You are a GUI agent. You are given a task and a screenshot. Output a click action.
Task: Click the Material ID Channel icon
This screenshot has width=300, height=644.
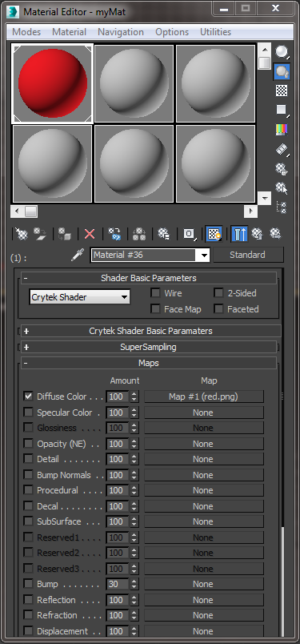[189, 234]
